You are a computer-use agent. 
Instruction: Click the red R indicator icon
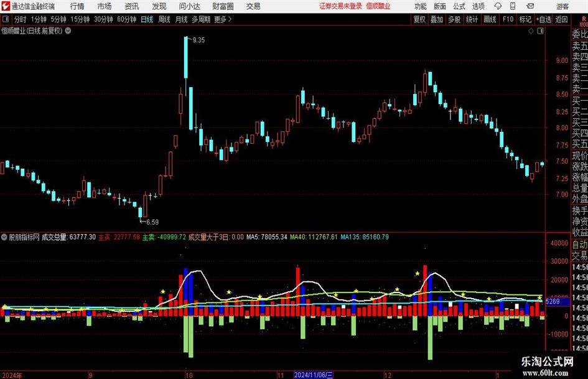click(584, 21)
